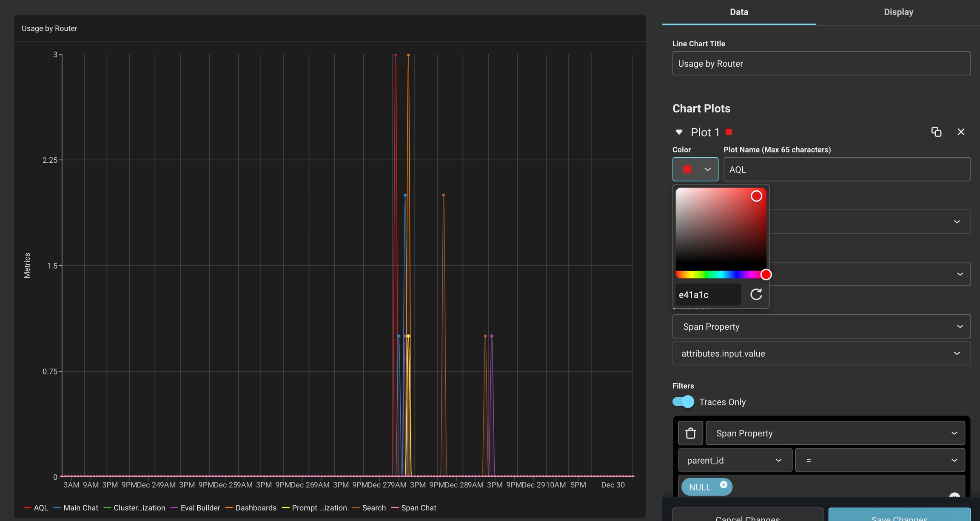Screen dimensions: 980x521
Task: Remove the NULL filter chip
Action: (x=724, y=484)
